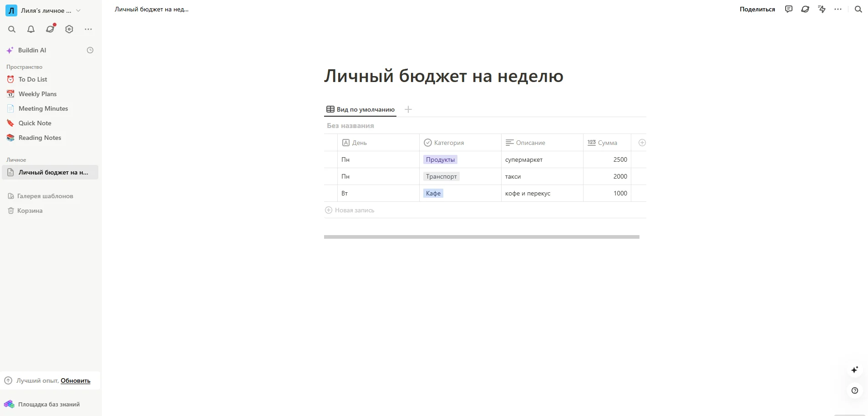Image resolution: width=868 pixels, height=416 pixels.
Task: Click the cell "супермаркет"
Action: 542,159
